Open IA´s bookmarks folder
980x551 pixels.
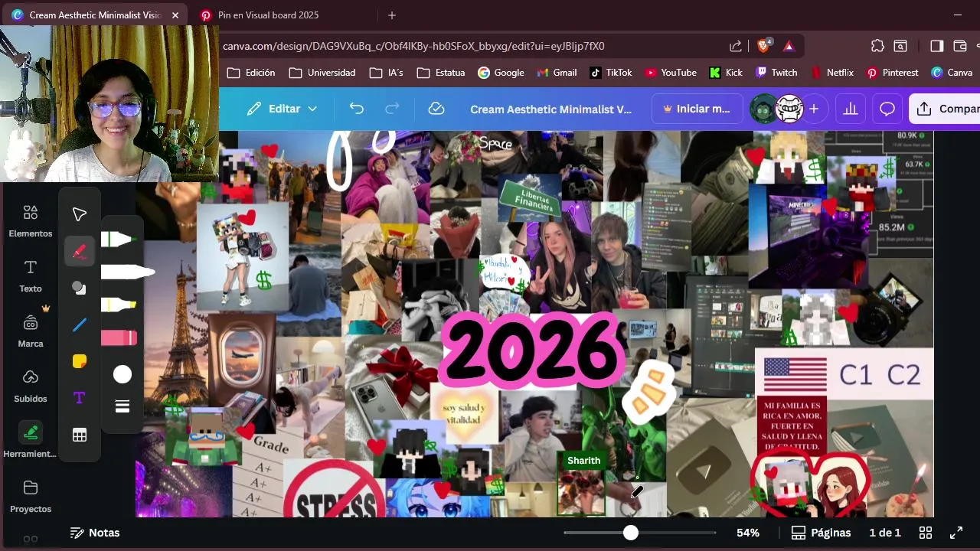[x=386, y=73]
